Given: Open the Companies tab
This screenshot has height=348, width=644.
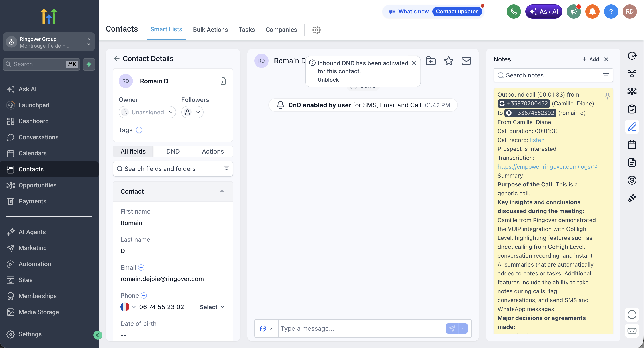Looking at the screenshot, I should click(281, 30).
